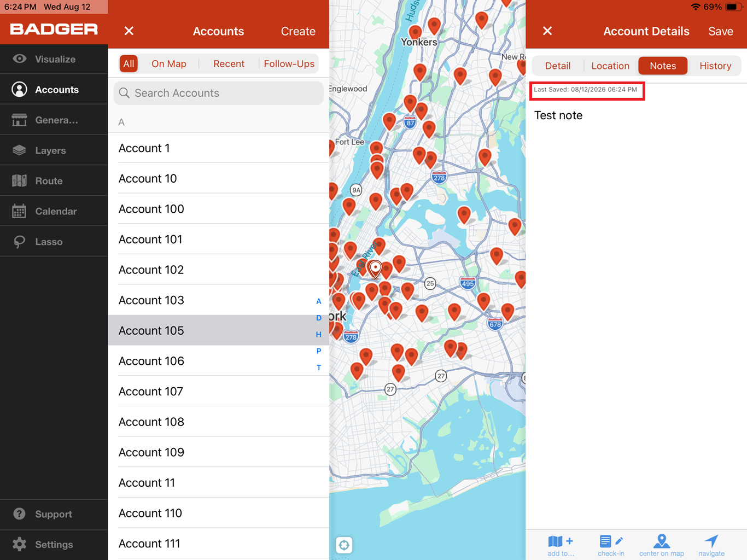Open the Settings gear icon
The height and width of the screenshot is (560, 747).
coord(19,544)
